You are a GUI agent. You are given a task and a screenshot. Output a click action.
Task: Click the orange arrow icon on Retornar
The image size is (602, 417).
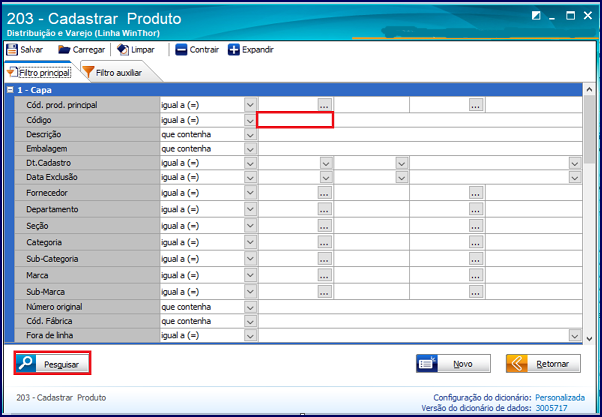coord(517,363)
